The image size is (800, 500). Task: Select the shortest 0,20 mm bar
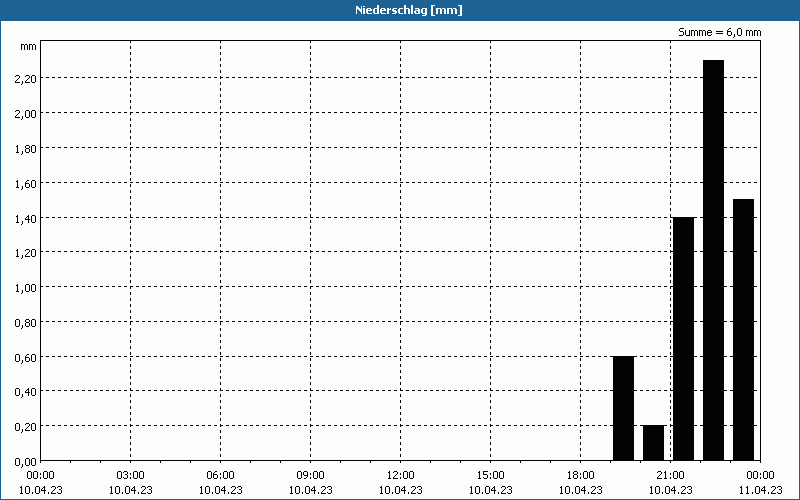click(x=654, y=443)
